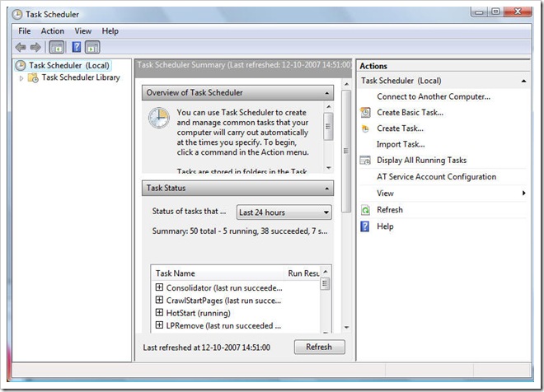Click AT Service Account Configuration
Viewport: 544px width, 392px height.
pos(437,177)
